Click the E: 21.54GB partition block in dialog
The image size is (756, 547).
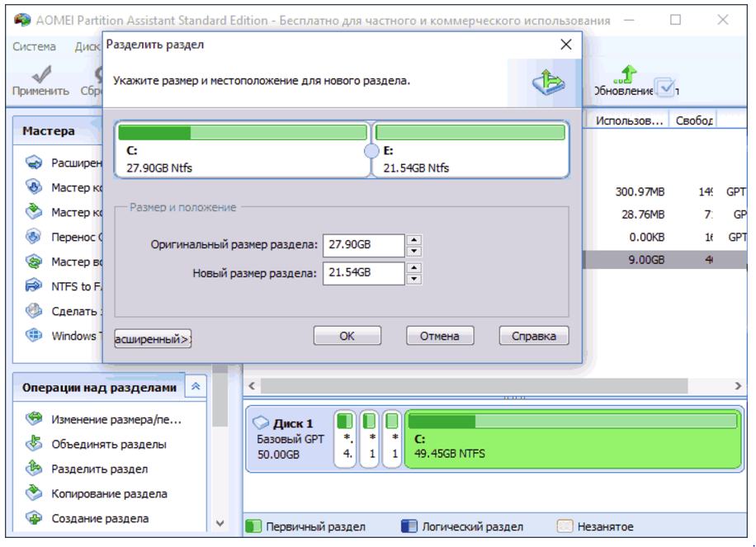(471, 149)
